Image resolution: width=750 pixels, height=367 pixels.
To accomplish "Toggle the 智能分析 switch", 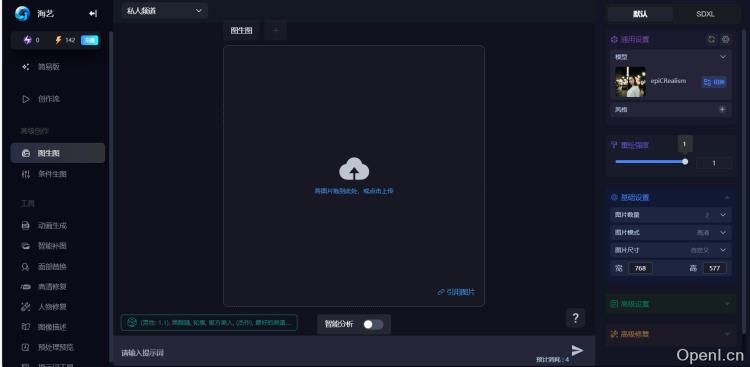I will pyautogui.click(x=373, y=324).
